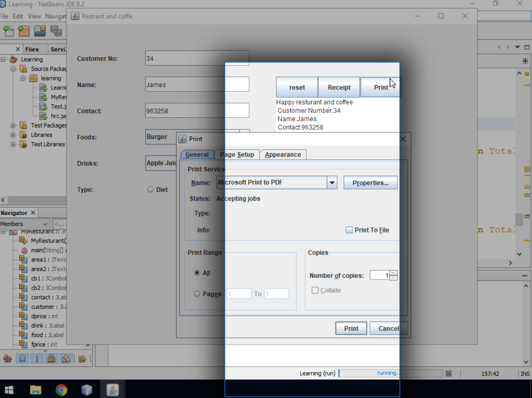Click the dprice field icon in Navigator

23,316
